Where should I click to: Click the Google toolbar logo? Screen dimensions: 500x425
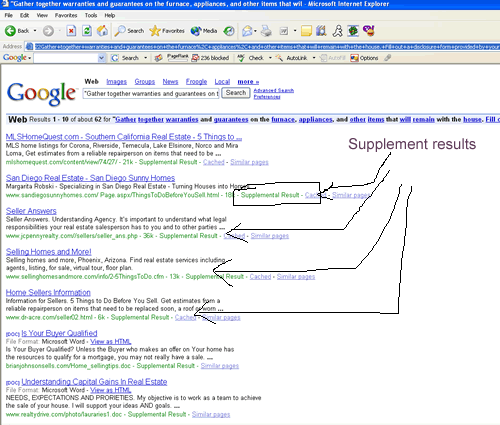15,58
